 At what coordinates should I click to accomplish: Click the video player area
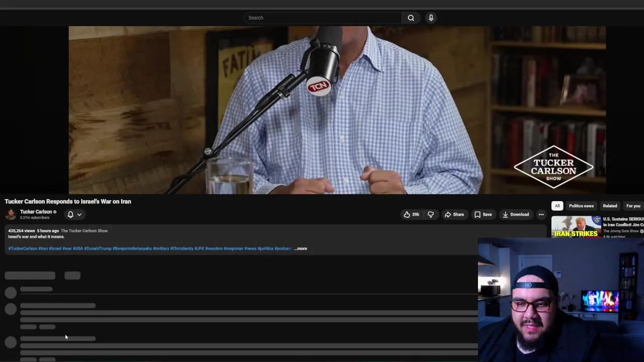[337, 110]
